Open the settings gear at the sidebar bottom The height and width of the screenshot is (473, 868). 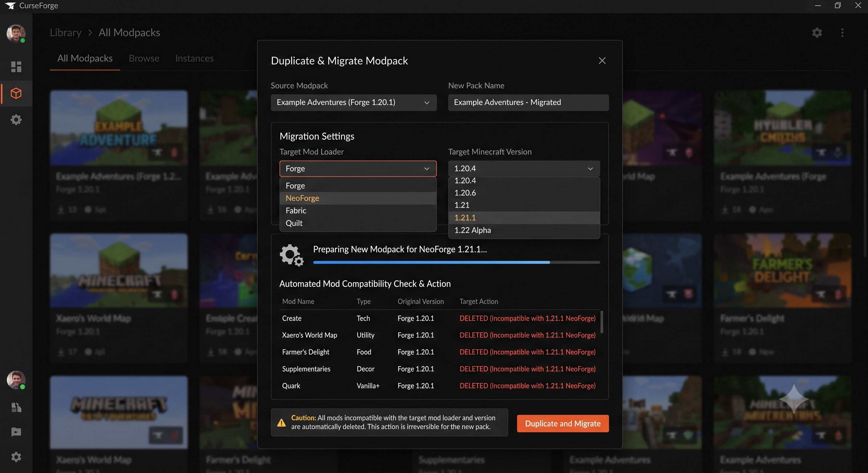(x=16, y=457)
